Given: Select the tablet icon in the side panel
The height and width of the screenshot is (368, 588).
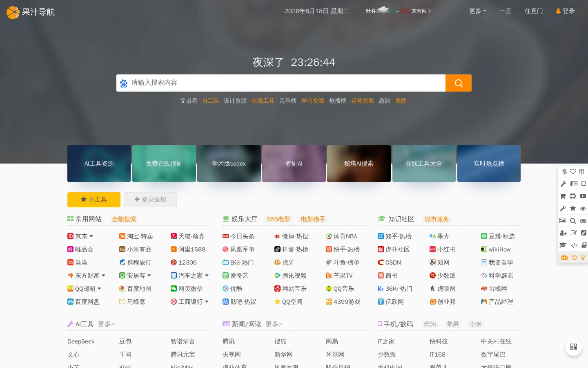Looking at the screenshot, I should (584, 184).
